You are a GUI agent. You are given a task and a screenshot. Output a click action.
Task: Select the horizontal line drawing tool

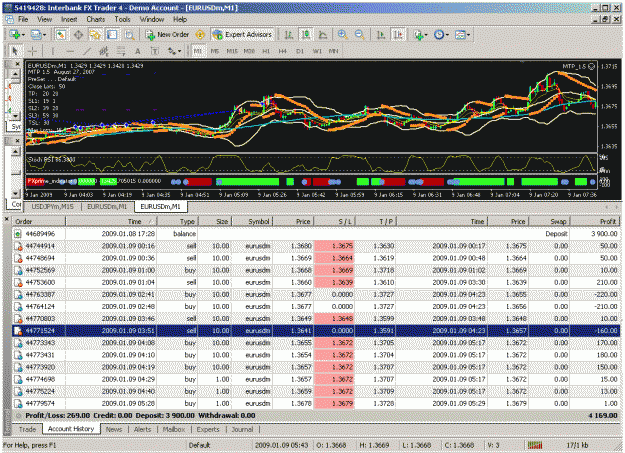[x=69, y=51]
